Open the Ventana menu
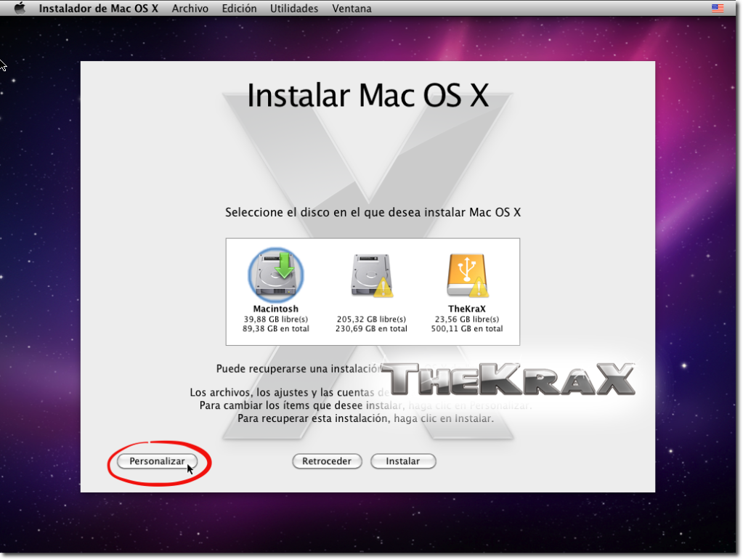Screen dimensions: 743x560 [x=352, y=9]
